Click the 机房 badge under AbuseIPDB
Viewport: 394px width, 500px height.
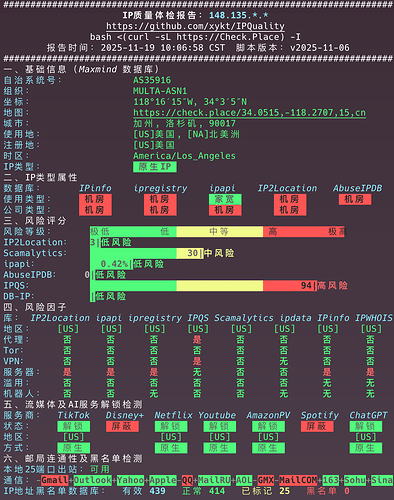tap(355, 199)
